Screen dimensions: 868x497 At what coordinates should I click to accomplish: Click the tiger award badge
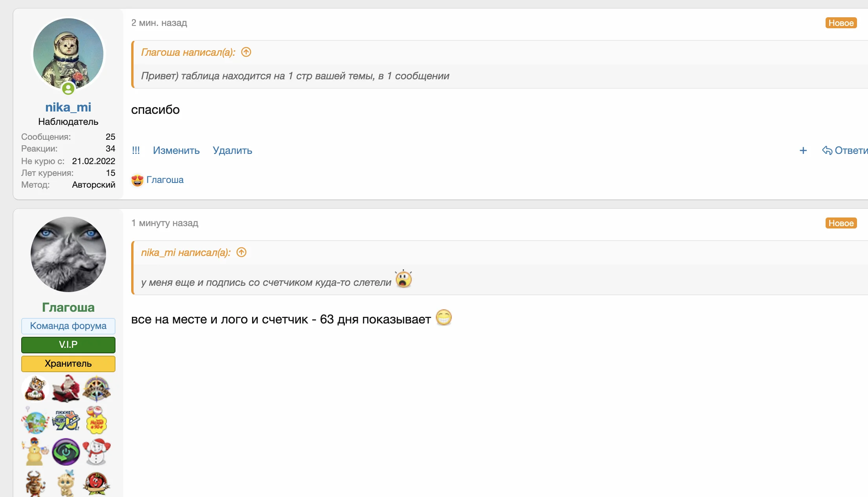(35, 389)
